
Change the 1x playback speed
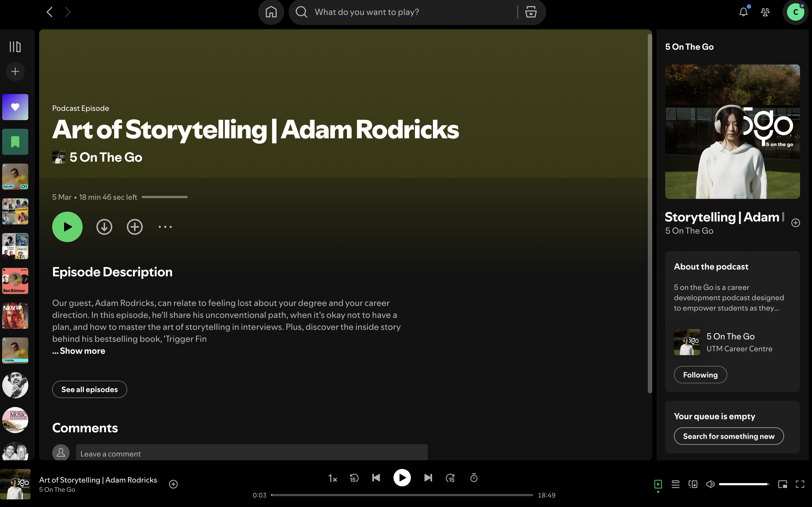(x=332, y=478)
